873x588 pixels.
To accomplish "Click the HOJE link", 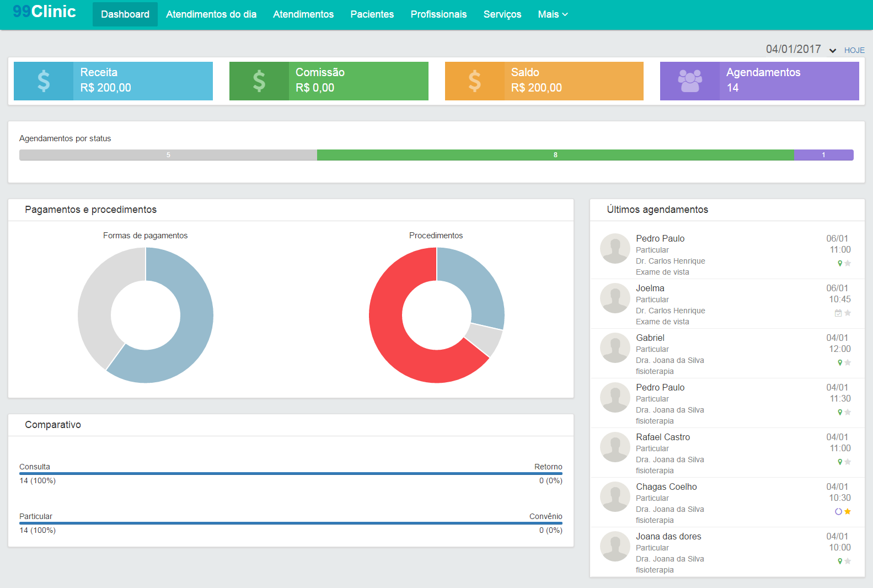I will pos(854,50).
